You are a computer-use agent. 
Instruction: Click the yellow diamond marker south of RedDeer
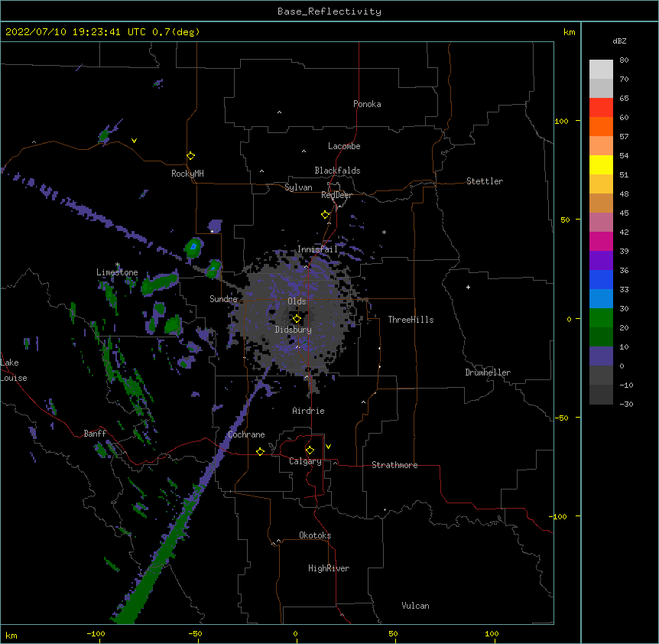pyautogui.click(x=325, y=215)
